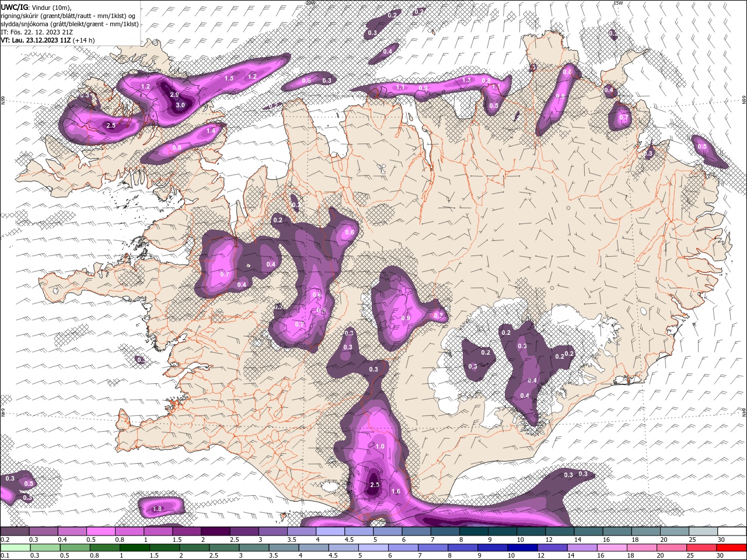
Task: Click the '1.8' label in the offshore patch
Action: tap(157, 509)
